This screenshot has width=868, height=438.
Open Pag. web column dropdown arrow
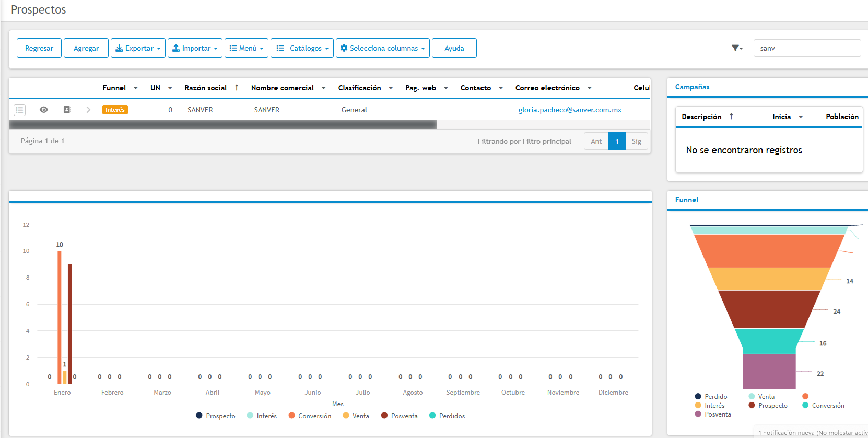pos(446,88)
